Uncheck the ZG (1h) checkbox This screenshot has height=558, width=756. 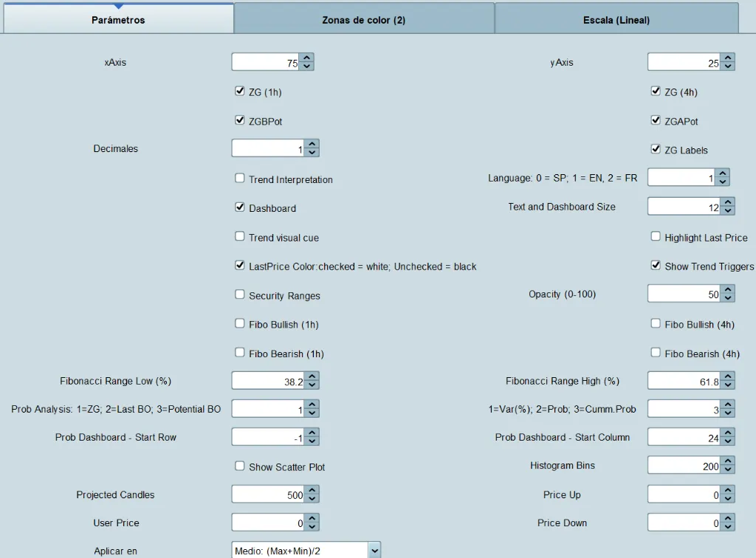pyautogui.click(x=239, y=90)
